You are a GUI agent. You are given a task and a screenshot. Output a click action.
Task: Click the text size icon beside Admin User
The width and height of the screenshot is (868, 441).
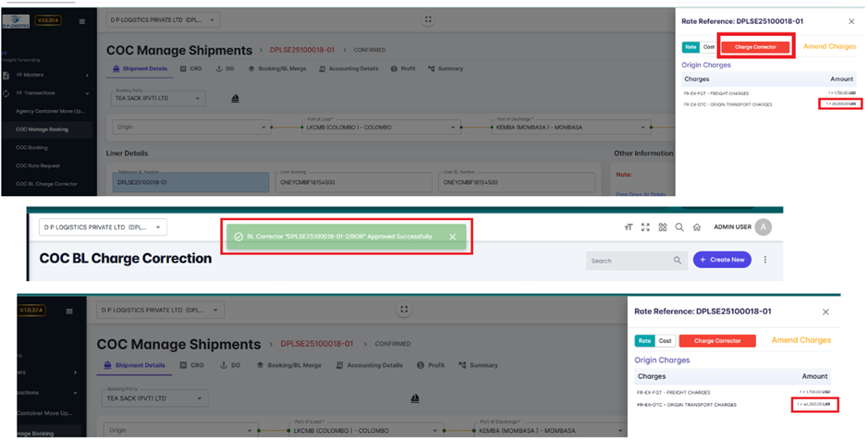629,227
